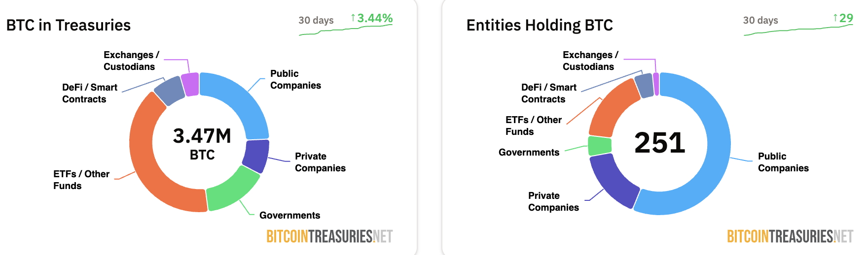Viewport: 868px width, 255px height.
Task: Click the Entities Holding BTC heading
Action: tap(540, 25)
